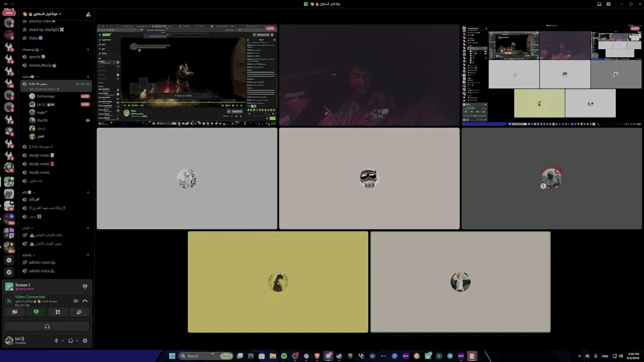644x362 pixels.
Task: Select the dark gray participant tile
Action: coord(552,178)
